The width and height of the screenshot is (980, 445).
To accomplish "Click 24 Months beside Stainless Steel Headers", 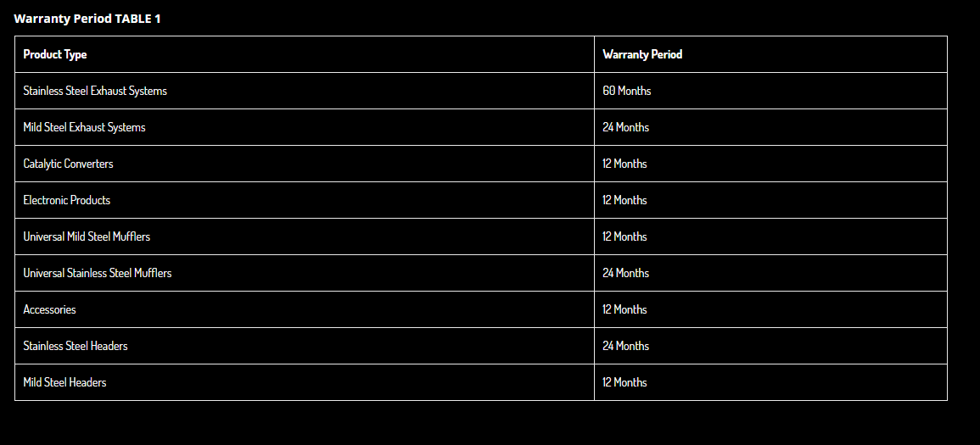I will (625, 347).
